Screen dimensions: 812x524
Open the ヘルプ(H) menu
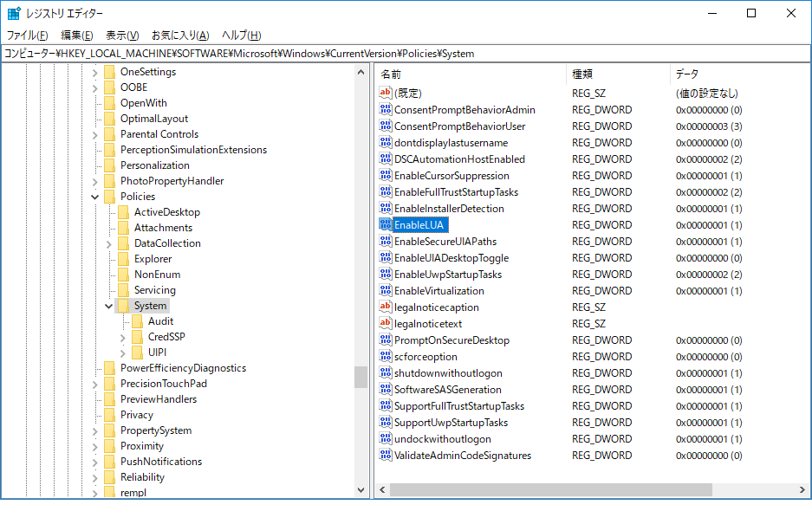point(241,36)
